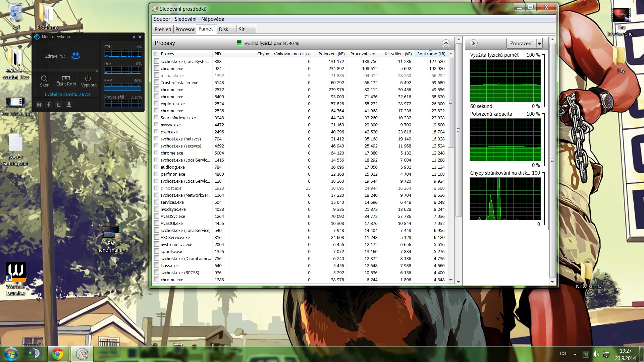Check the explorer.exe process checkbox
Image resolution: width=644 pixels, height=362 pixels.
pos(156,104)
